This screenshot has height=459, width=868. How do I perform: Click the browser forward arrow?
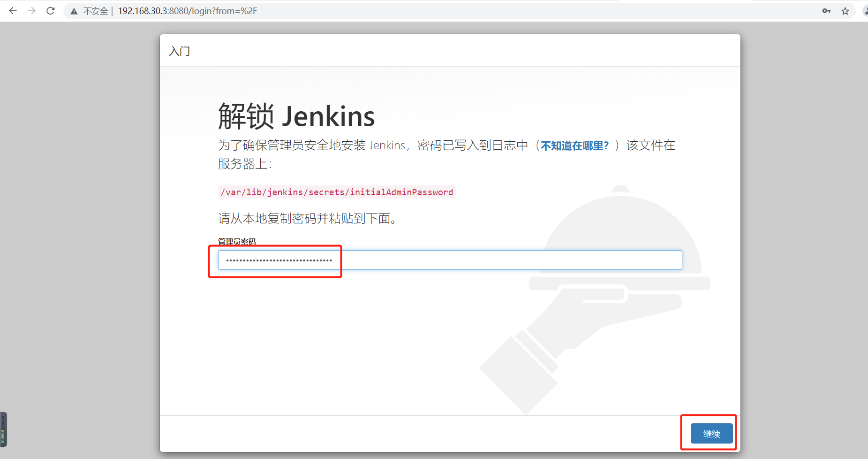(31, 10)
